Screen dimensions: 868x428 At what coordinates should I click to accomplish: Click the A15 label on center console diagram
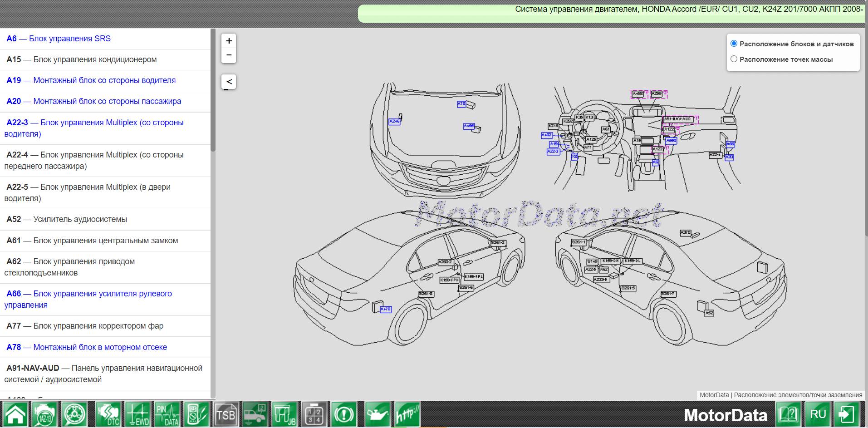coord(638,141)
